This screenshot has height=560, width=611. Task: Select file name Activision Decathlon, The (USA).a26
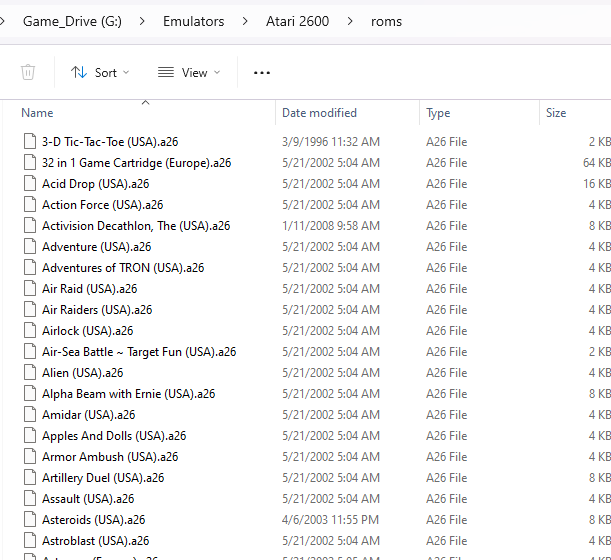[x=136, y=226]
